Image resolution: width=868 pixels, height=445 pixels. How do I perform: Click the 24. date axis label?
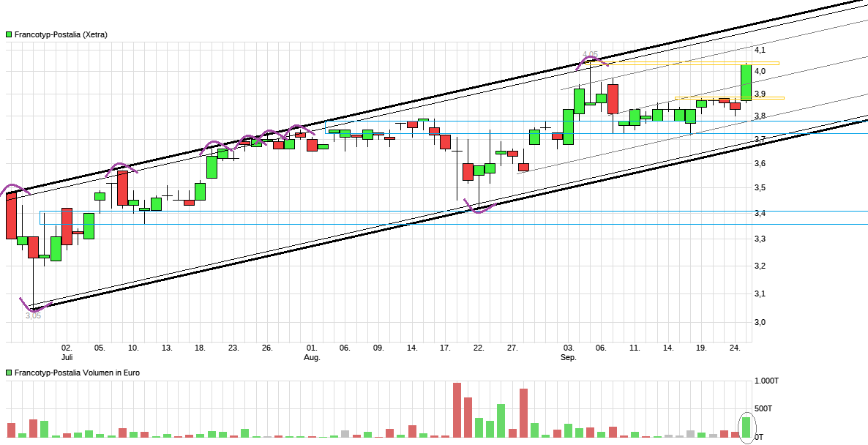click(x=735, y=348)
